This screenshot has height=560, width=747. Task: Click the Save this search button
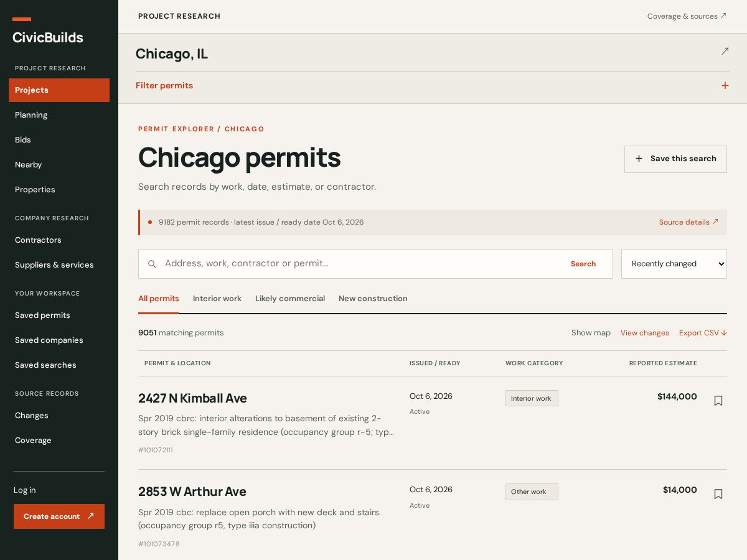tap(675, 159)
